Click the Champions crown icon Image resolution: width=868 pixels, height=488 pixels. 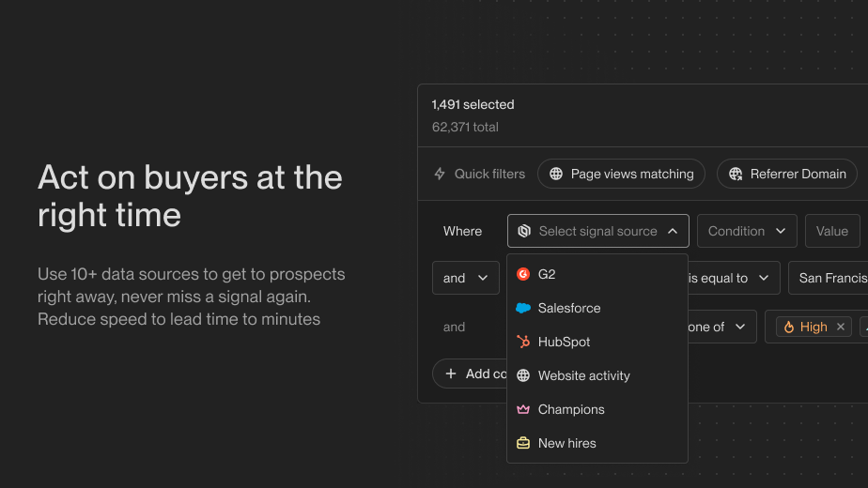coord(523,409)
